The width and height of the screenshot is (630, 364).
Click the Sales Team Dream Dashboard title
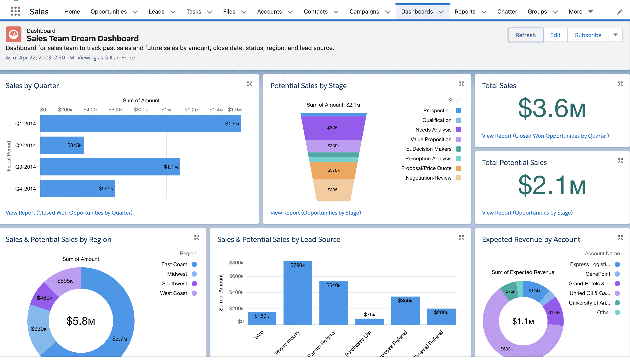(x=82, y=38)
